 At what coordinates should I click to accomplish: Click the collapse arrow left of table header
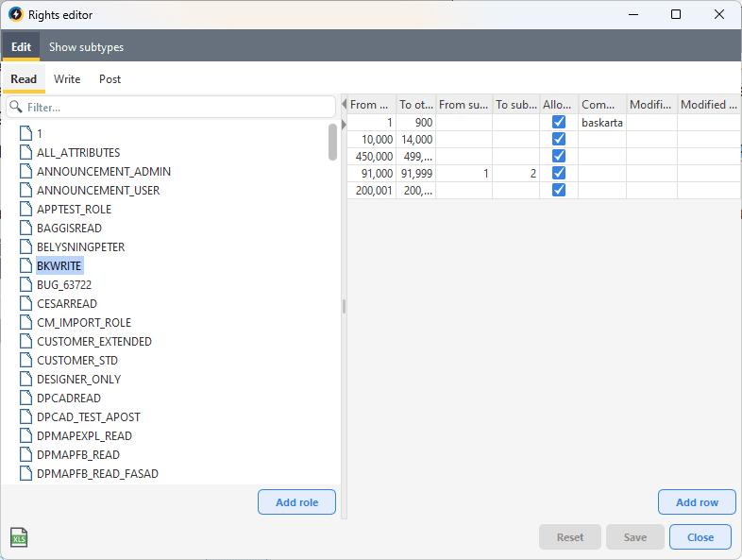[344, 105]
